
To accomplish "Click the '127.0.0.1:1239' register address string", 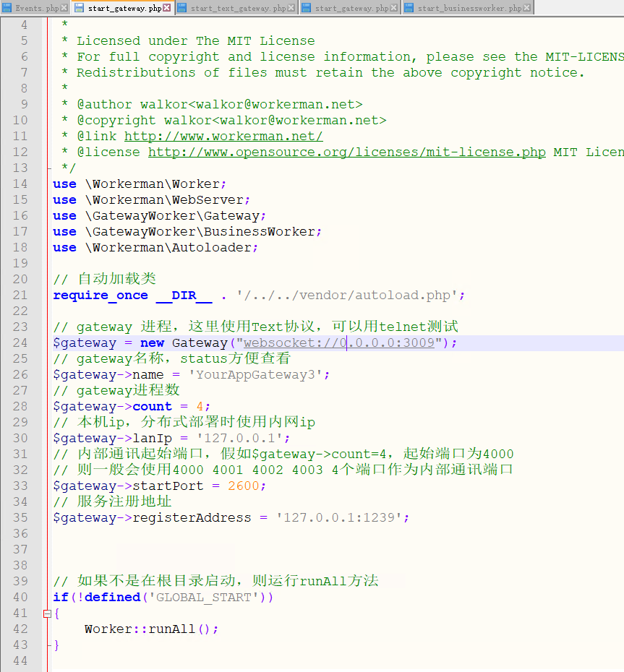I will [x=339, y=517].
